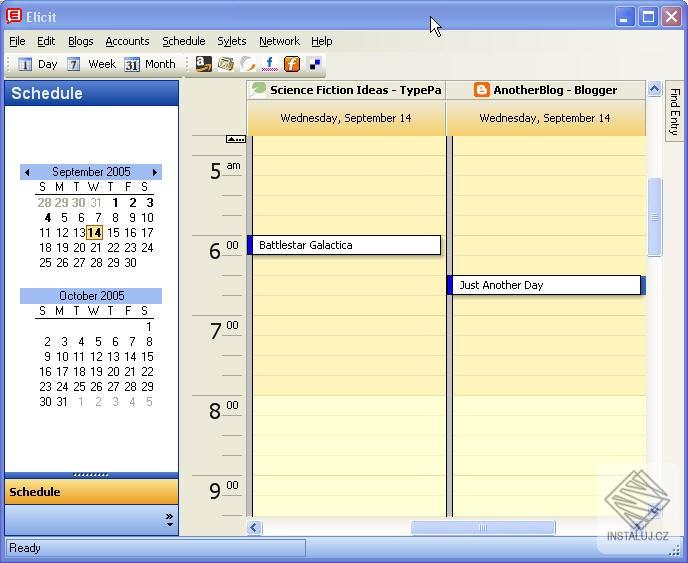
Task: Click the horizontal scrollbar thumb
Action: click(483, 527)
